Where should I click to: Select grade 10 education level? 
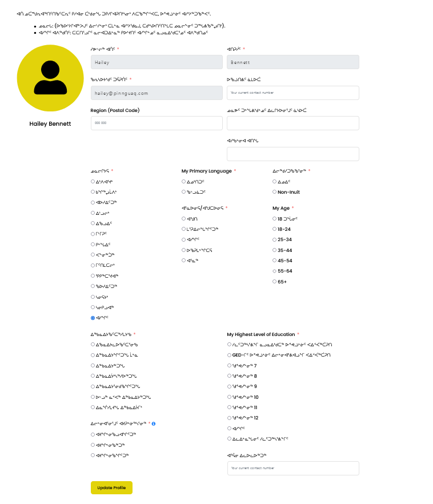[229, 397]
